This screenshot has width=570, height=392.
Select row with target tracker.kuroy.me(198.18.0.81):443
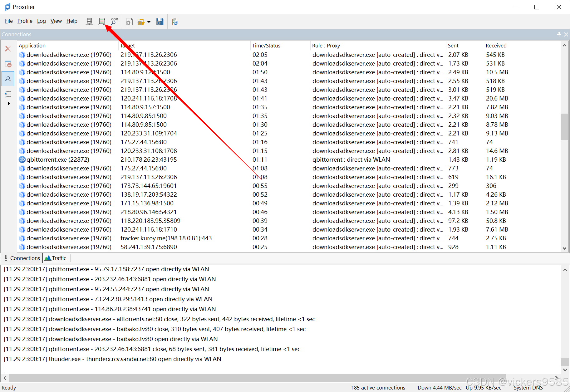click(x=289, y=238)
